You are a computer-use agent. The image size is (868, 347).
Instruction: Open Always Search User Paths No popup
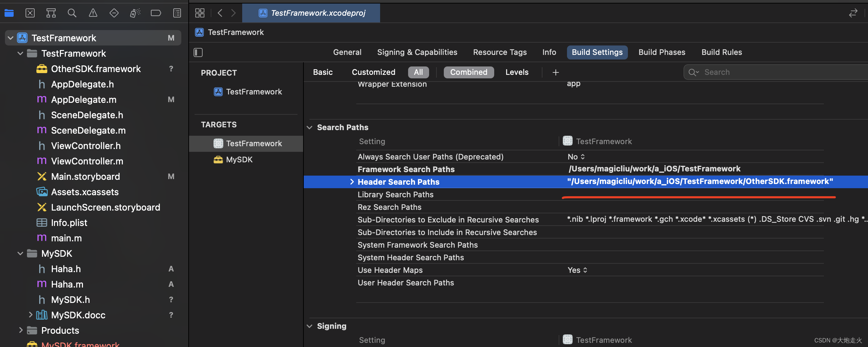point(576,157)
